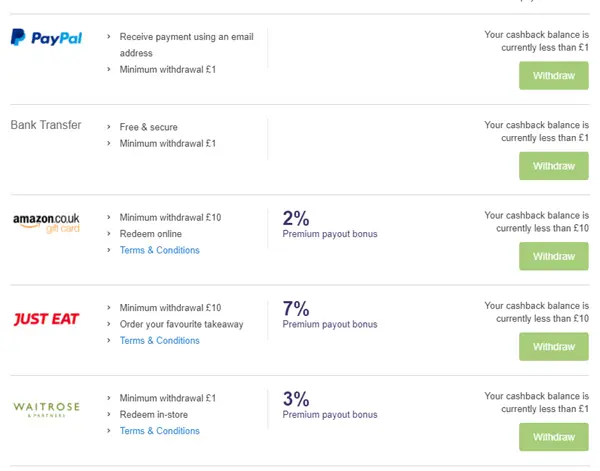Viewport: 600px width, 471px height.
Task: Withdraw cashback via PayPal
Action: (x=554, y=75)
